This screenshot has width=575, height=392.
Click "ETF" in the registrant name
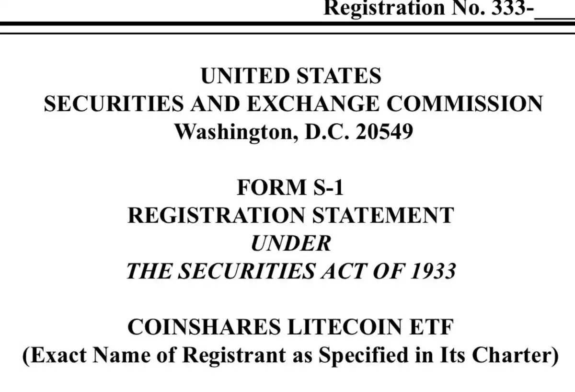point(429,327)
